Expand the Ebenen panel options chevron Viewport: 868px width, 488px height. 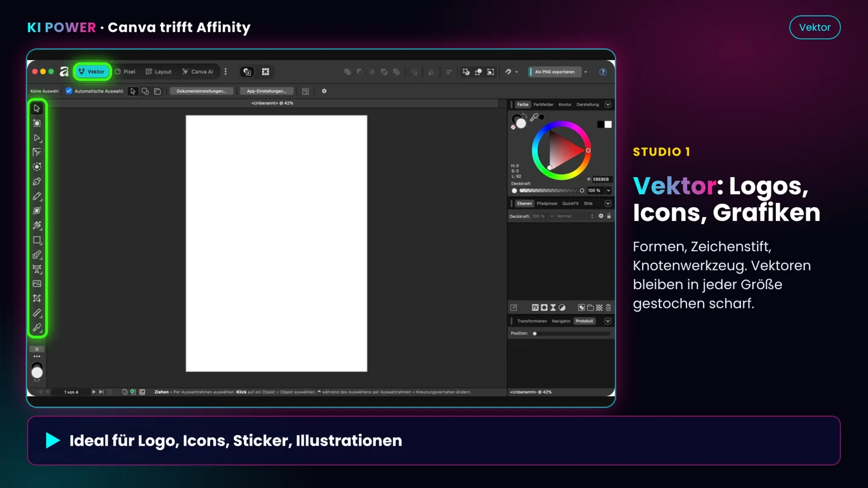[x=608, y=204]
